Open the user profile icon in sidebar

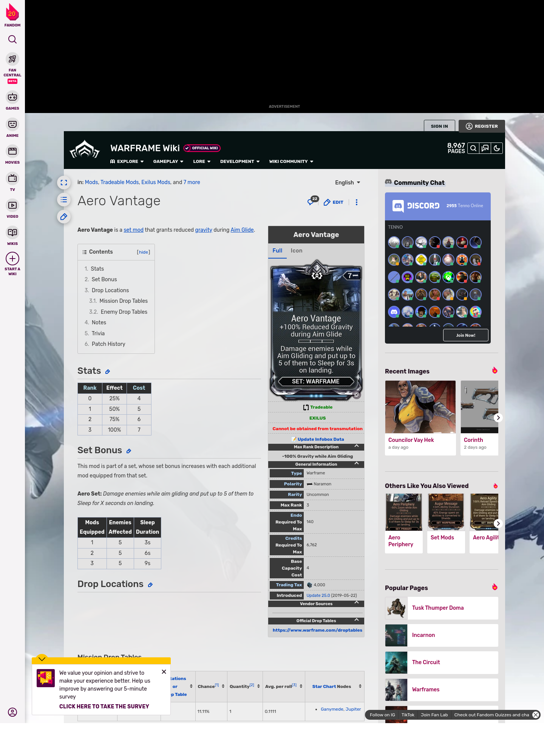pos(12,712)
